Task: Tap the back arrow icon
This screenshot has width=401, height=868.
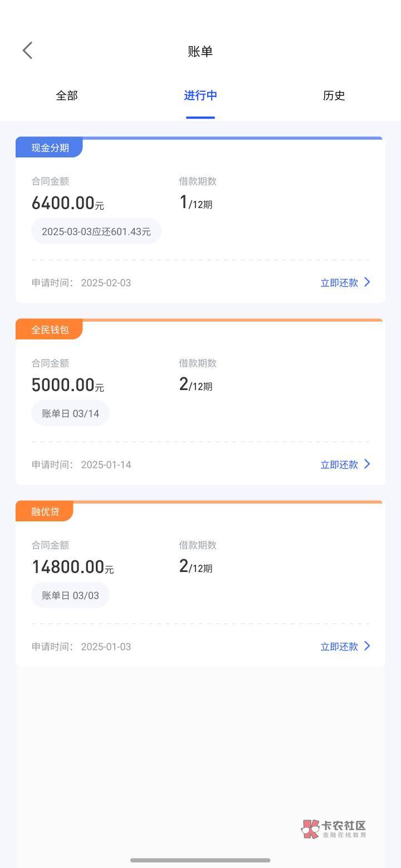Action: 27,51
